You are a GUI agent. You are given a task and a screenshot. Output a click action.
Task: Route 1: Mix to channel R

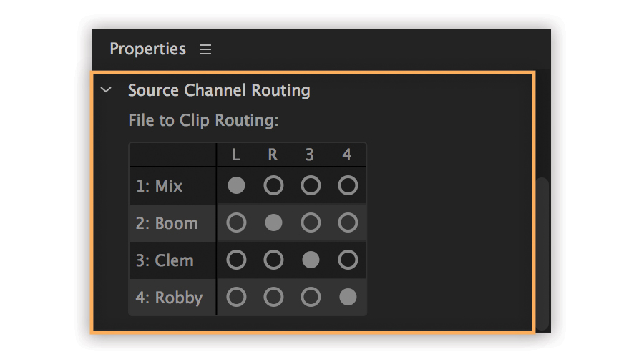(273, 186)
